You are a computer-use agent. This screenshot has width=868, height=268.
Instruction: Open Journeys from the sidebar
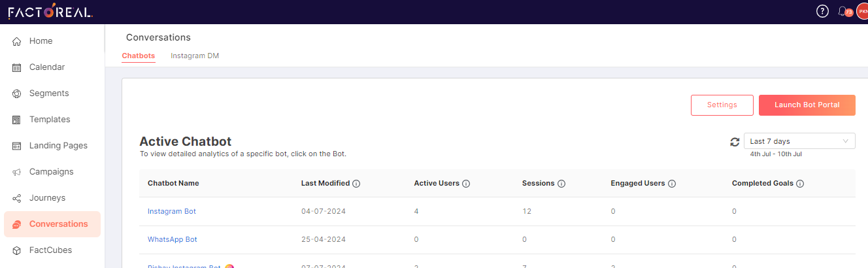pyautogui.click(x=52, y=198)
